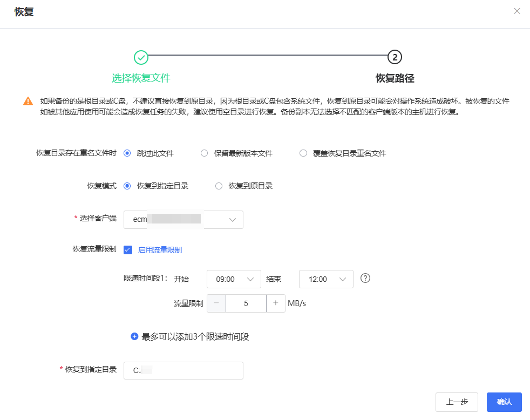Click the plus icon to add time period
The width and height of the screenshot is (530, 420).
pos(135,336)
